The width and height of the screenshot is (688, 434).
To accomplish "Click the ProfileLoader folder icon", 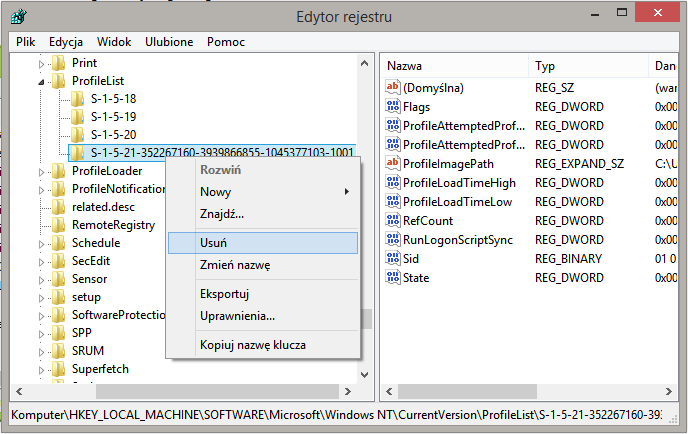I will point(58,171).
